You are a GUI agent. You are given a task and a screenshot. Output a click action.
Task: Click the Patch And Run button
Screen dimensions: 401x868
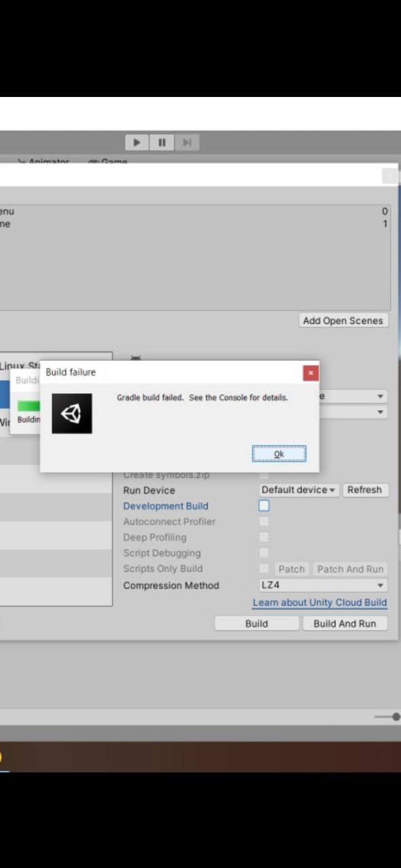point(350,569)
